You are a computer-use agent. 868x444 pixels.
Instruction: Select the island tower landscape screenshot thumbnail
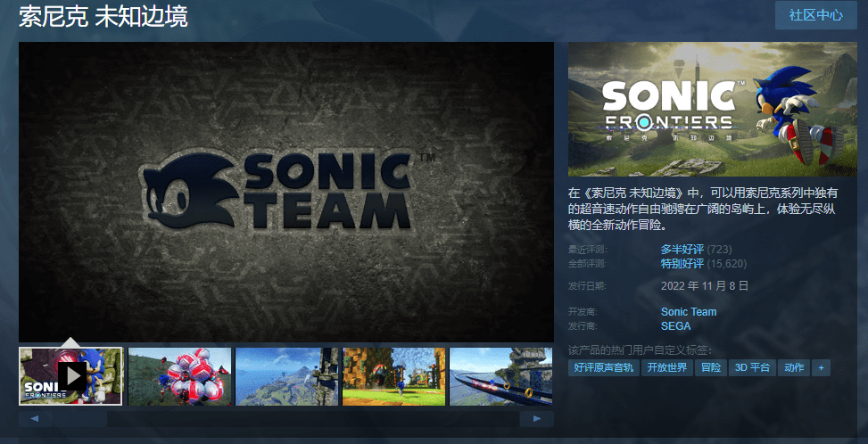coord(286,376)
